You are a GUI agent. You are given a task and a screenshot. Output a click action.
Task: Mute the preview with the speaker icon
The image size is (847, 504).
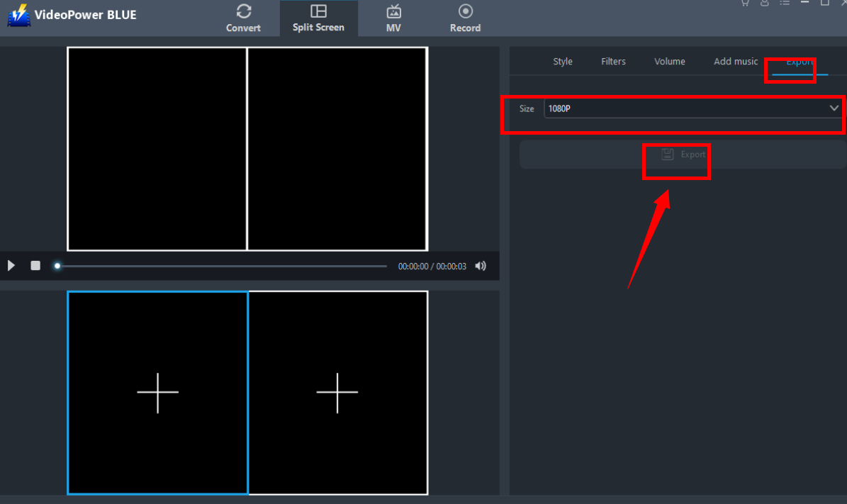(x=481, y=266)
